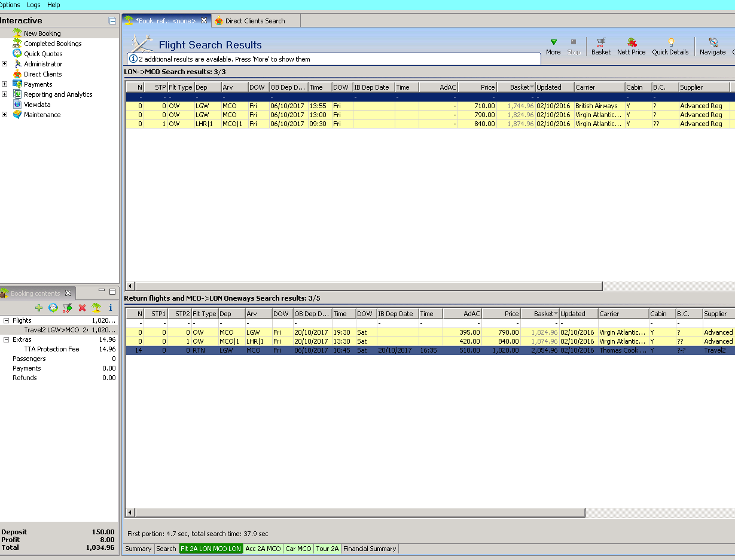Expand the Maintenance tree node
This screenshot has width=735, height=560.
5,115
